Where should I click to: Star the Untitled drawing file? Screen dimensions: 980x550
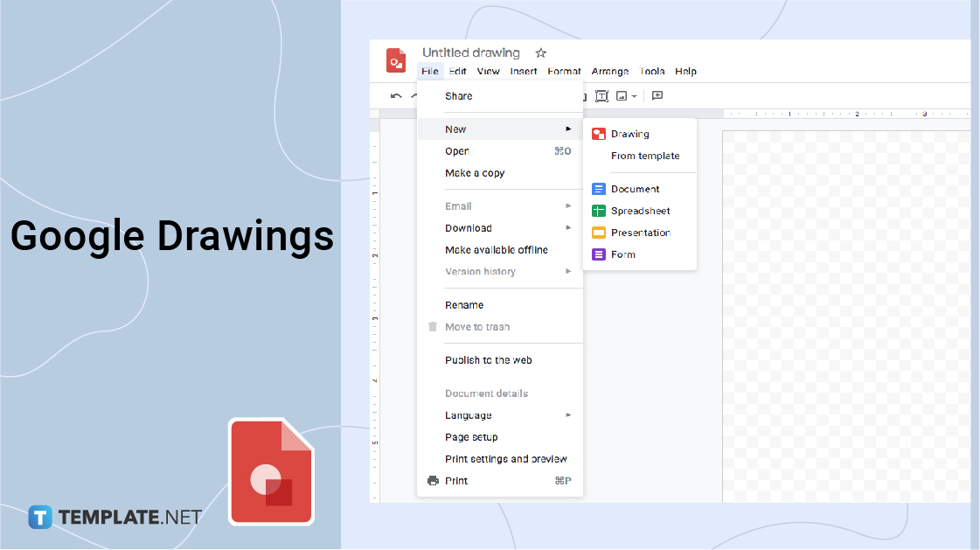tap(541, 53)
